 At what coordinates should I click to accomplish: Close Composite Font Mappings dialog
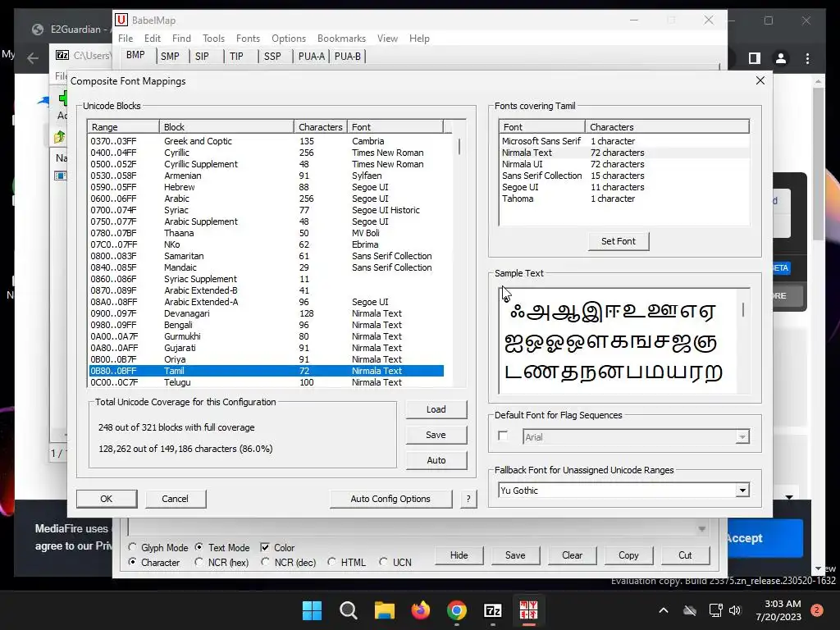pyautogui.click(x=760, y=80)
